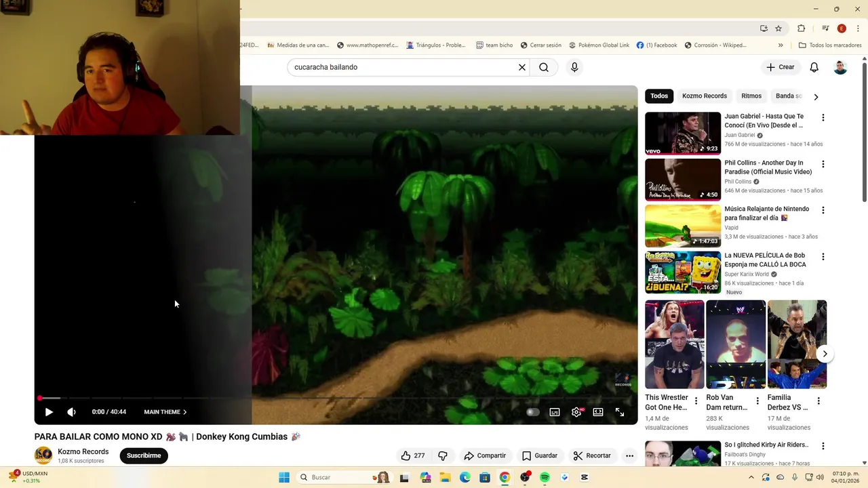Run search with magnifying glass button

click(544, 67)
